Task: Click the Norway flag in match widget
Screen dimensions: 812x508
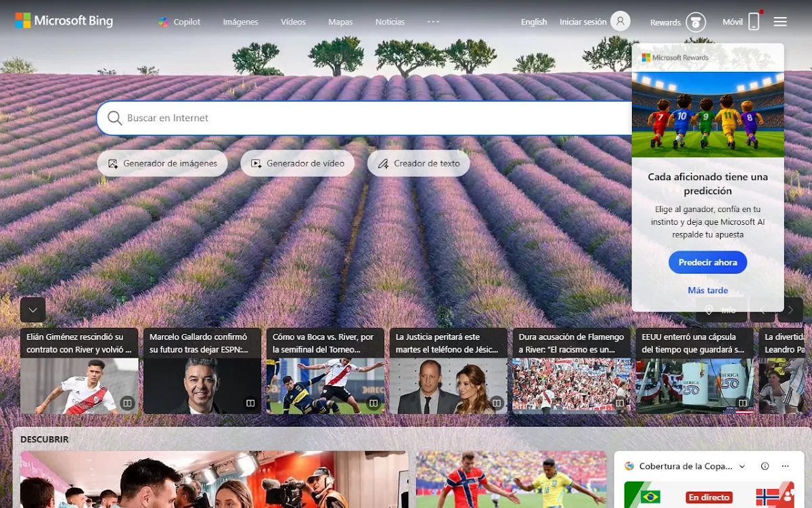Action: coord(767,497)
